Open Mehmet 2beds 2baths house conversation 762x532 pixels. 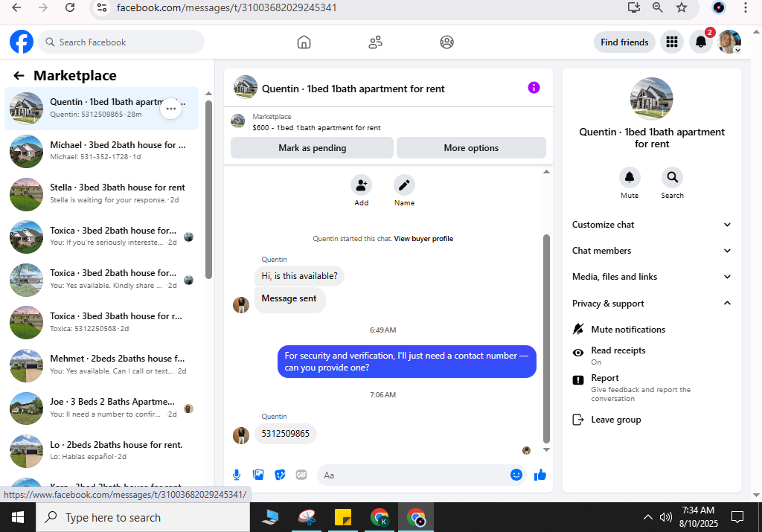(101, 365)
